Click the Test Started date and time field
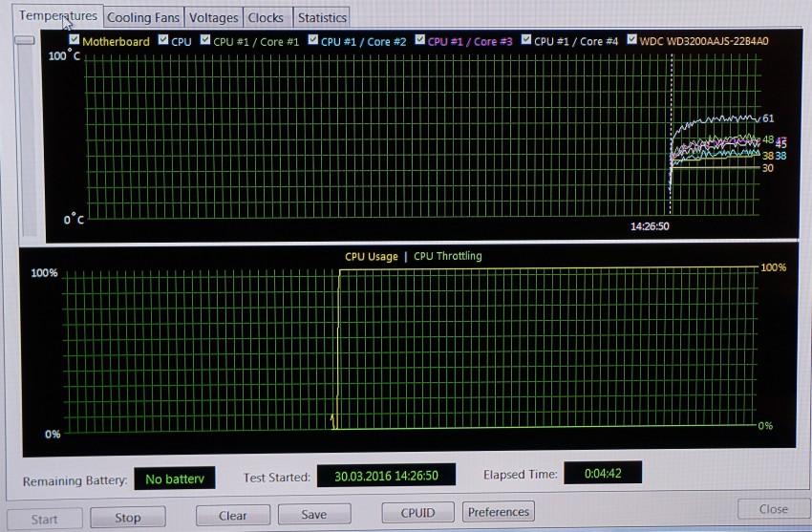Image resolution: width=812 pixels, height=532 pixels. [x=386, y=476]
